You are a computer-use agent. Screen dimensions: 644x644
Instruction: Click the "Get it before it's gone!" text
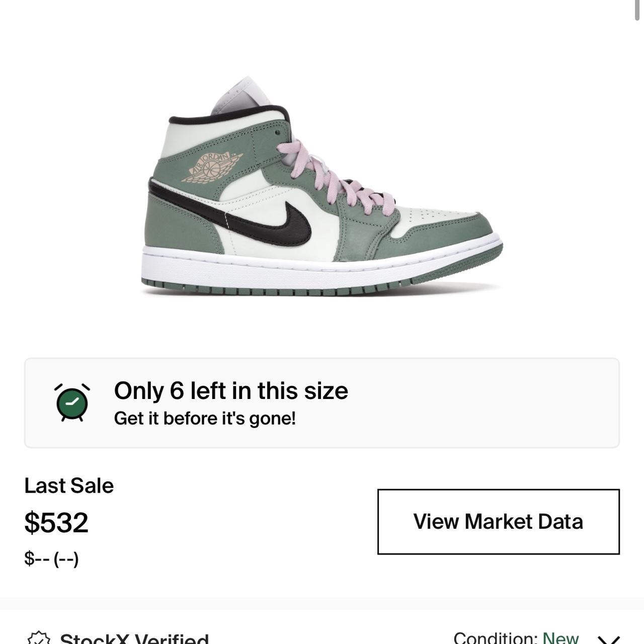205,418
